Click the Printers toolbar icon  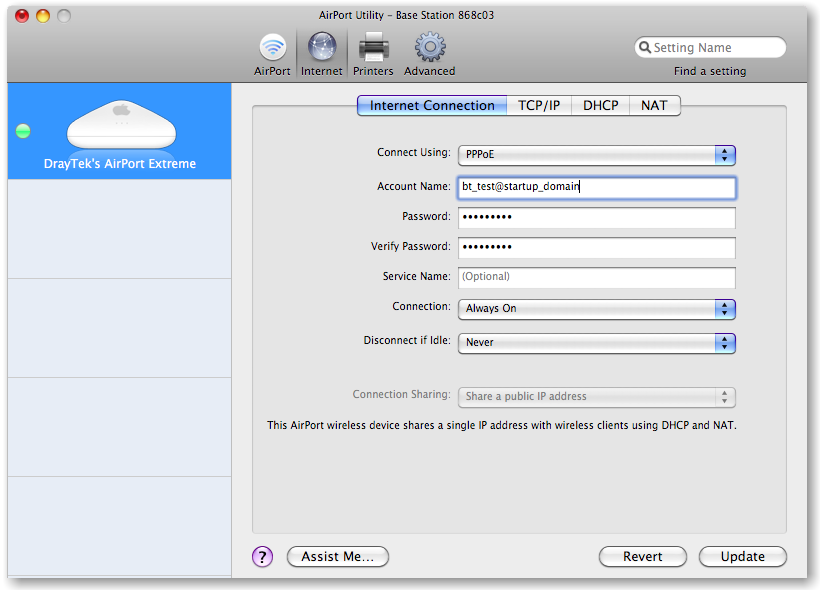(373, 52)
